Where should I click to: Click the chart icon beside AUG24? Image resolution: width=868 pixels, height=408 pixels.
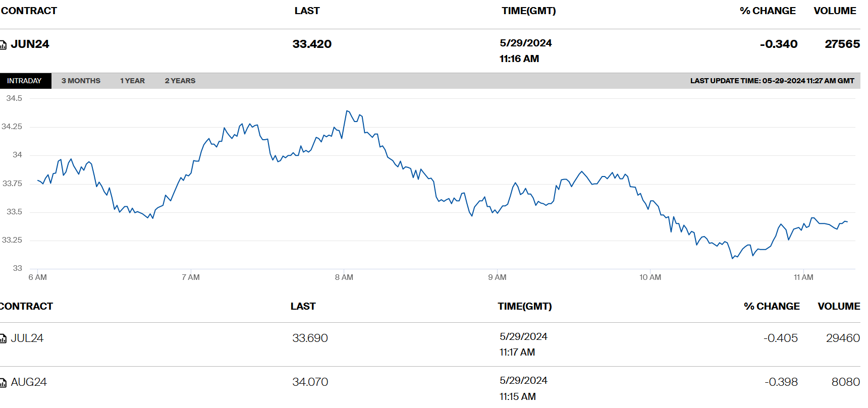(3, 383)
